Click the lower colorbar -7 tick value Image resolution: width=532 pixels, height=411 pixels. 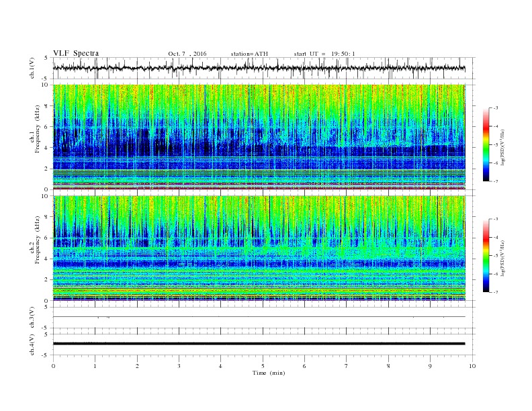tap(496, 292)
